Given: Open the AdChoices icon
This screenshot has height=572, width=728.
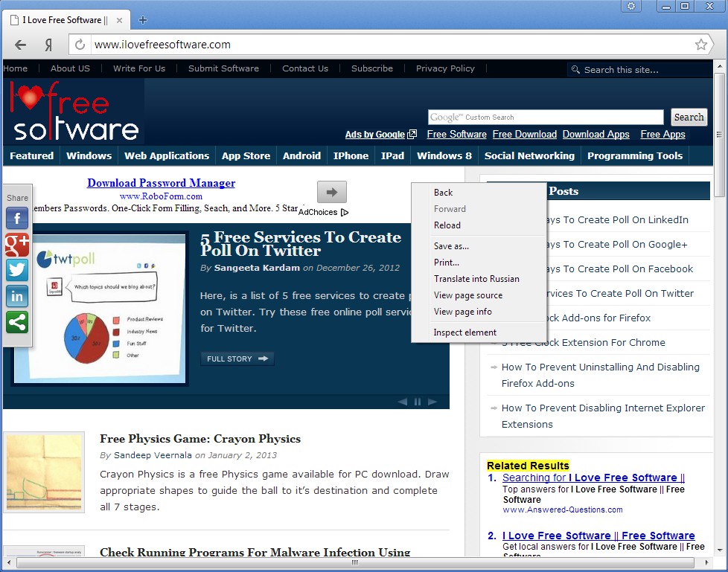Looking at the screenshot, I should coord(345,212).
